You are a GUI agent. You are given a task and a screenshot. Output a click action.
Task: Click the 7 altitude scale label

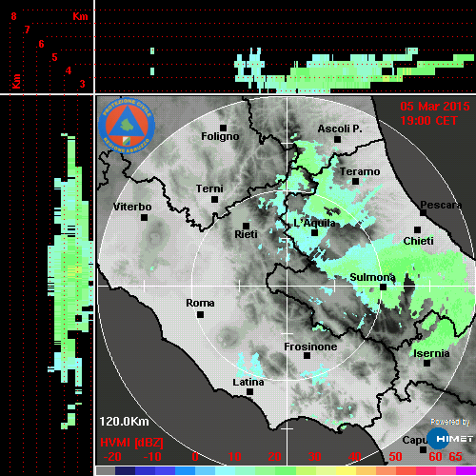coord(28,30)
